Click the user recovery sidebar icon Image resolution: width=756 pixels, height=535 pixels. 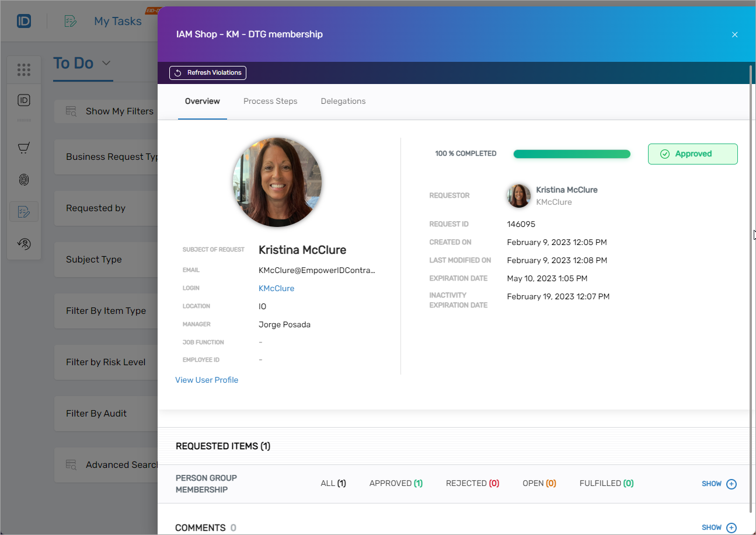[x=24, y=243]
